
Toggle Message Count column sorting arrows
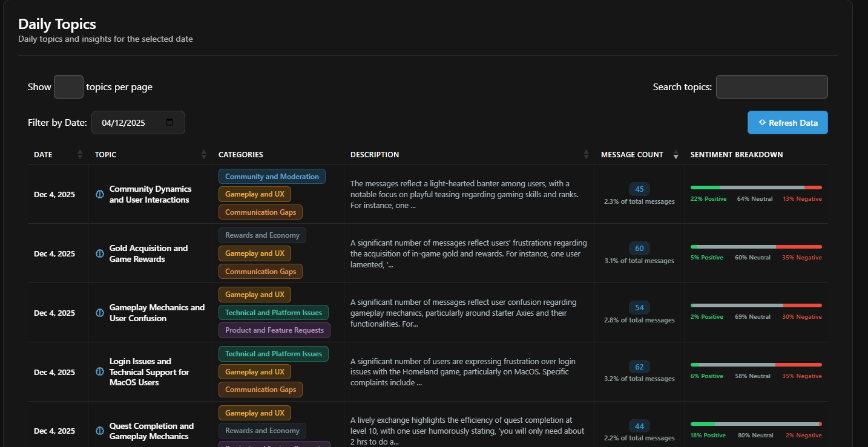pos(676,154)
